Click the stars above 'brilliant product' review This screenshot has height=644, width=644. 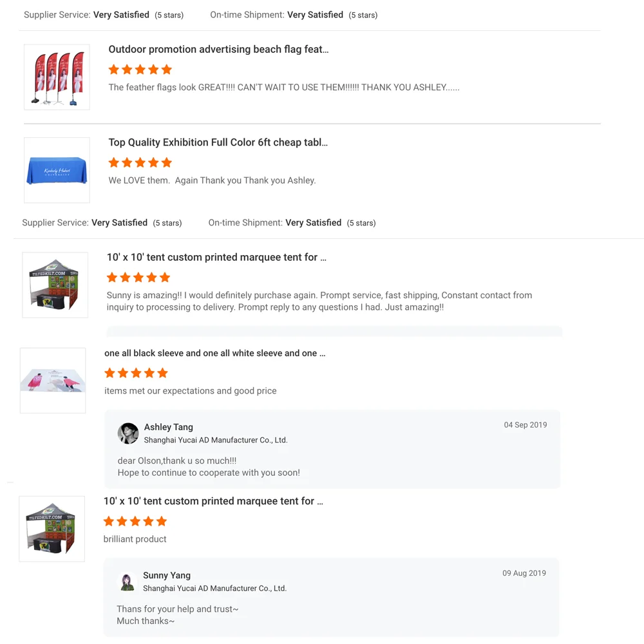pos(135,521)
